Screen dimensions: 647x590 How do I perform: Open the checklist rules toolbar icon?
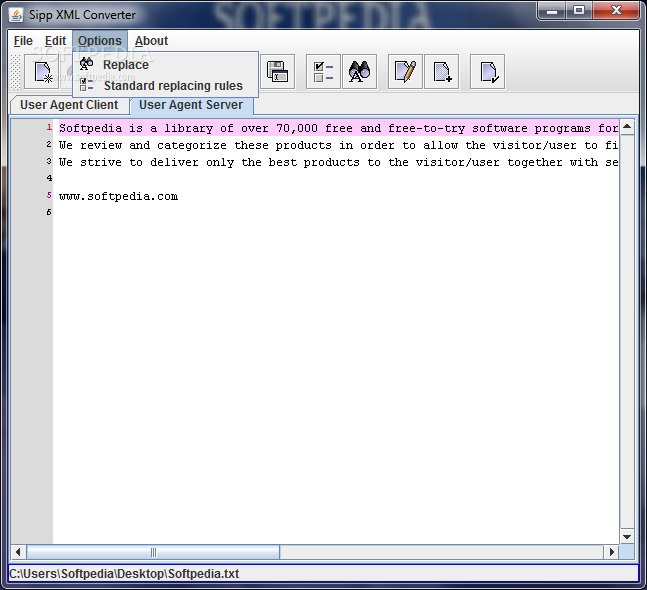tap(323, 72)
